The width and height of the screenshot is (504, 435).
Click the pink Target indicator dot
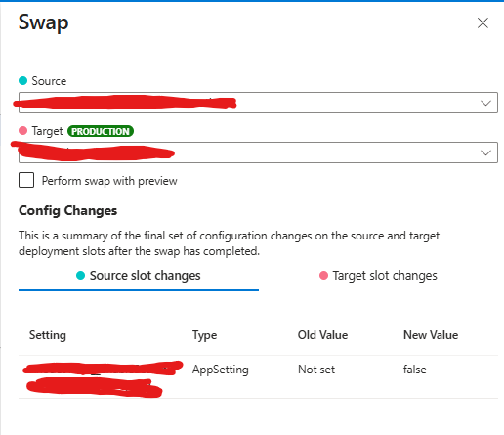pyautogui.click(x=22, y=131)
